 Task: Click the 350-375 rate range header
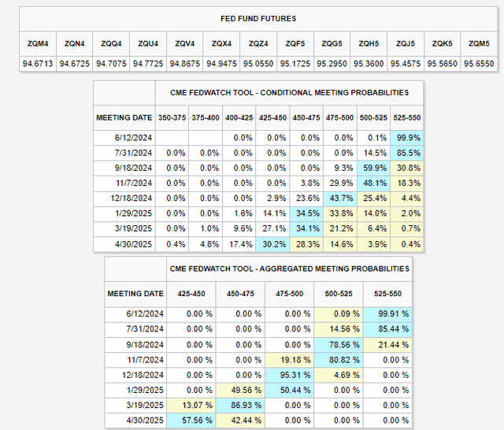(x=172, y=117)
